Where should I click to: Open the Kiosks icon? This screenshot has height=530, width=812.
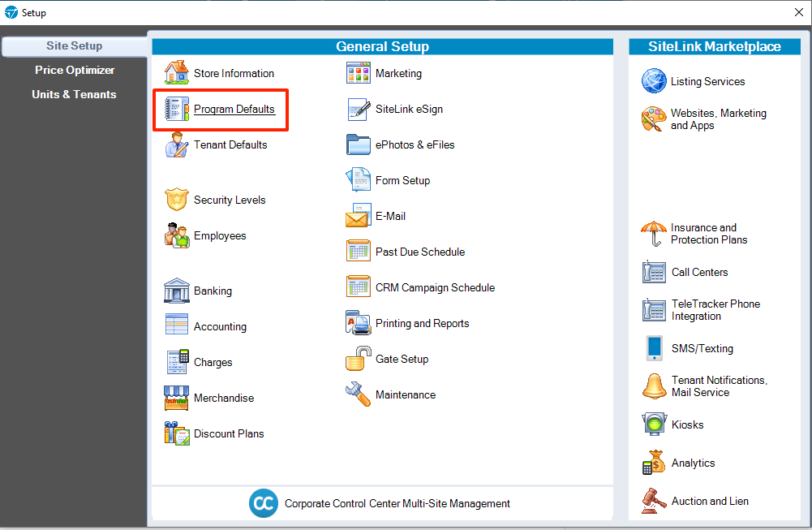tap(654, 424)
